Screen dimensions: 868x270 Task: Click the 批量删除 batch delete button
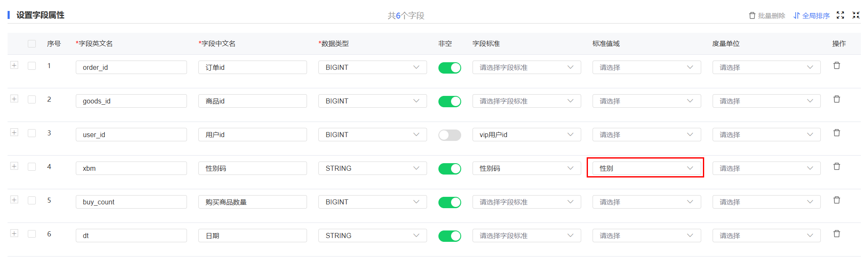coord(767,16)
